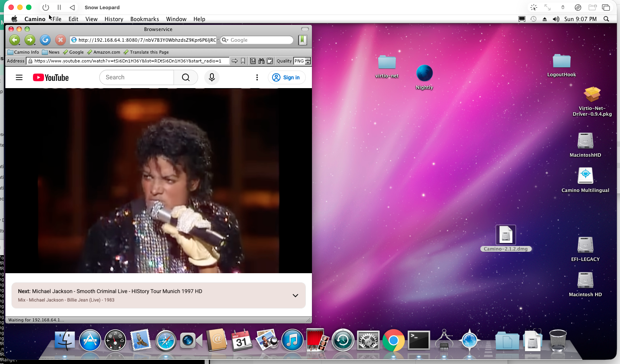620x364 pixels.
Task: Open the Window menu
Action: 176,19
